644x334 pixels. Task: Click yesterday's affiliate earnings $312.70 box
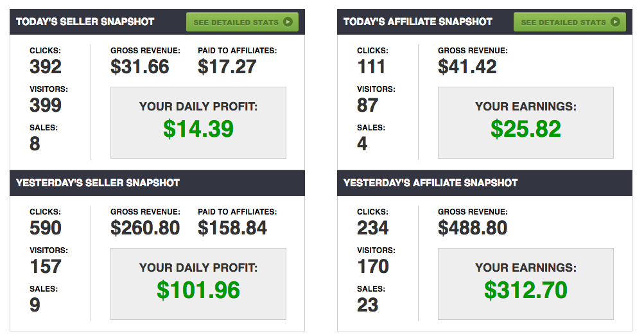tap(526, 284)
